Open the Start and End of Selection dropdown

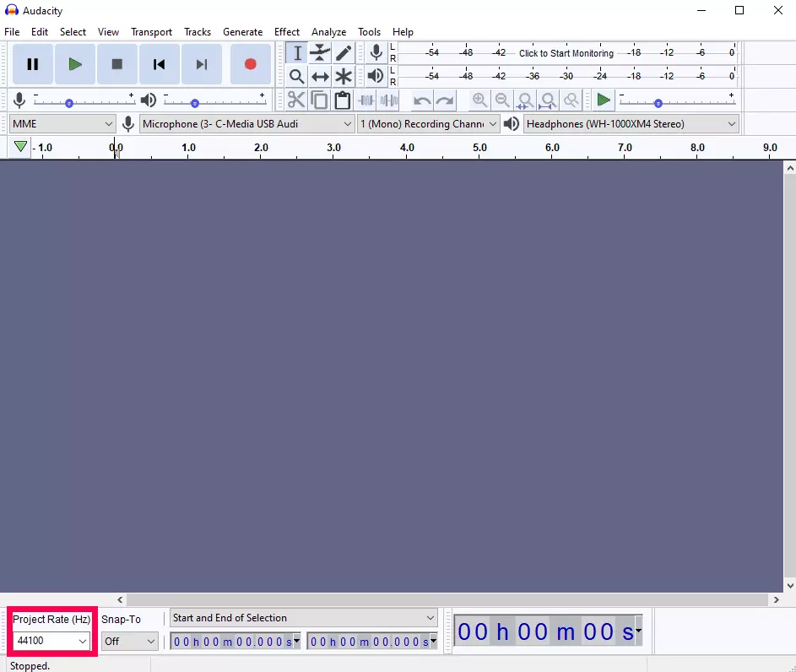(x=304, y=618)
